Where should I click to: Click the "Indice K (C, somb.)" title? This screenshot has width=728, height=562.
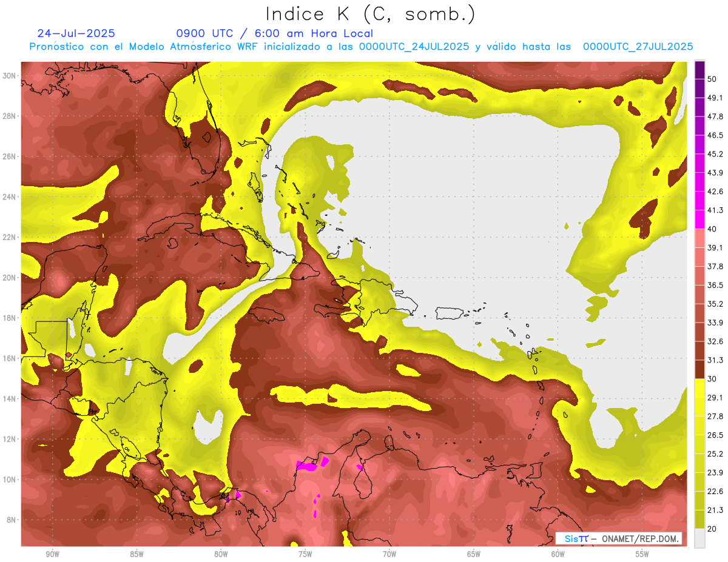point(370,14)
